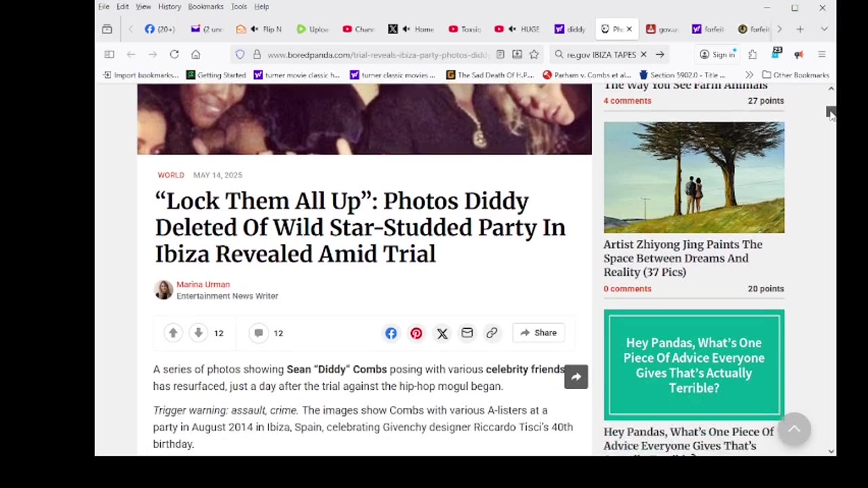
Task: Open the Zhiyong Jing painting thumbnail
Action: [x=694, y=178]
